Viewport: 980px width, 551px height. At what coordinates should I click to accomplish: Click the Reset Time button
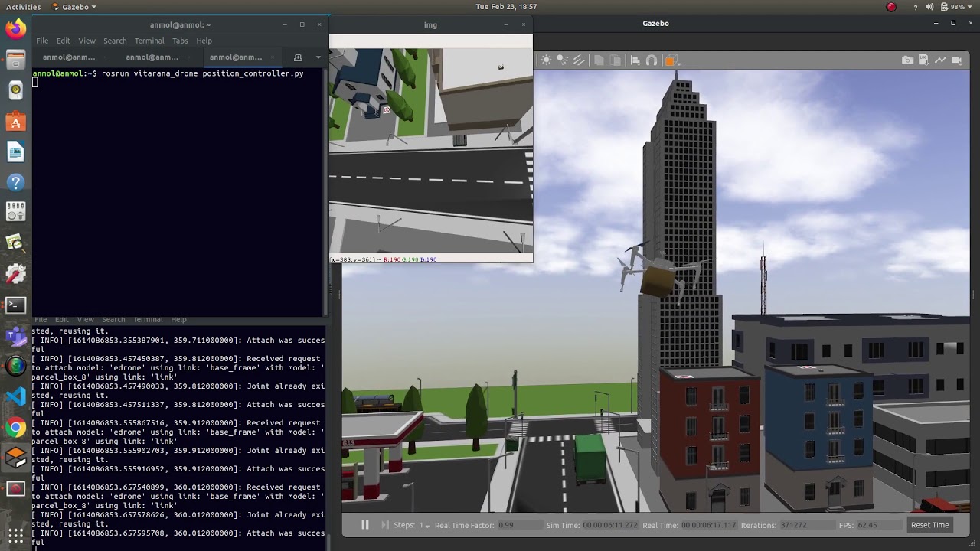click(929, 525)
